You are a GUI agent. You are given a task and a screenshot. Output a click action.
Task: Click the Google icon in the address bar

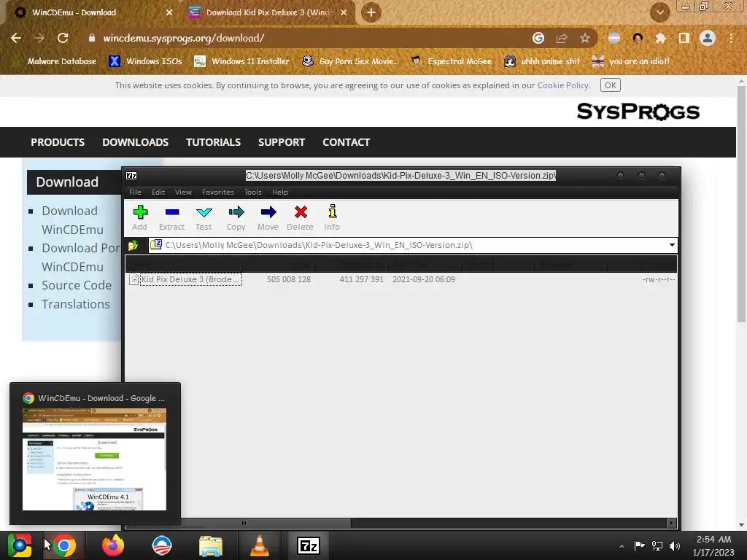(538, 38)
